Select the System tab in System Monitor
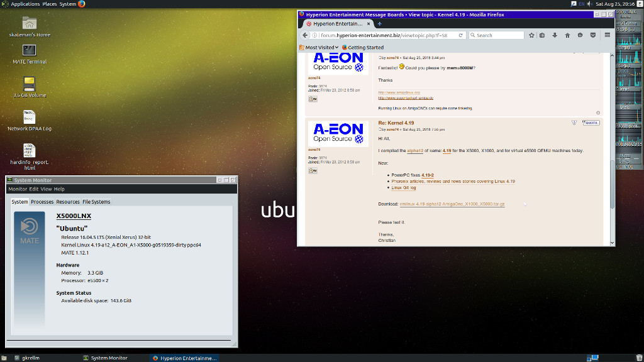The height and width of the screenshot is (362, 644). (19, 202)
